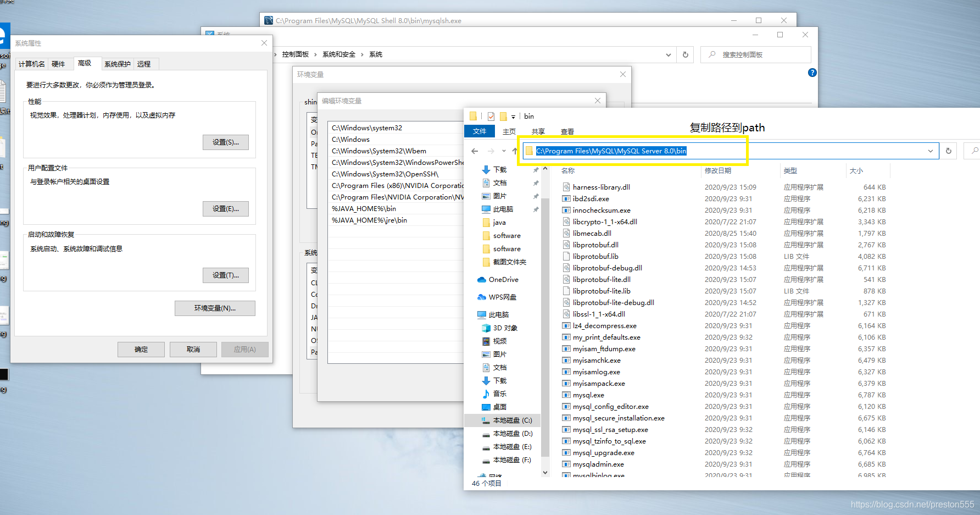Open 环境变量(N)... dialog

[215, 308]
